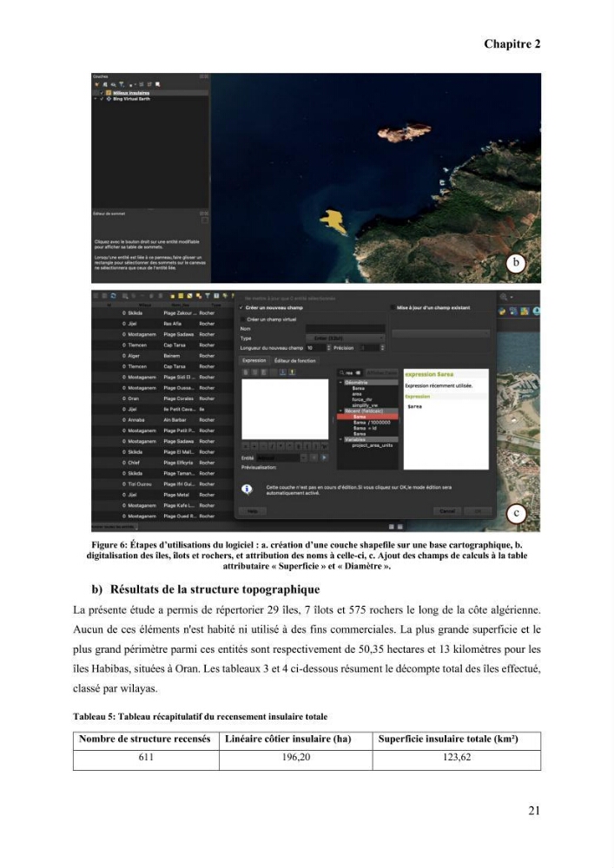This screenshot has height=868, width=614.
Task: Click the Plage Metal table cell
Action: [176, 495]
